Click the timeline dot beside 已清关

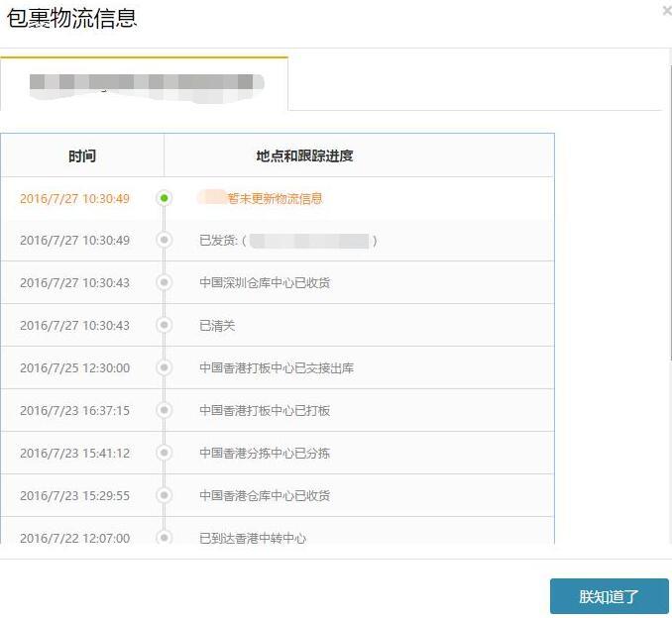pos(165,325)
